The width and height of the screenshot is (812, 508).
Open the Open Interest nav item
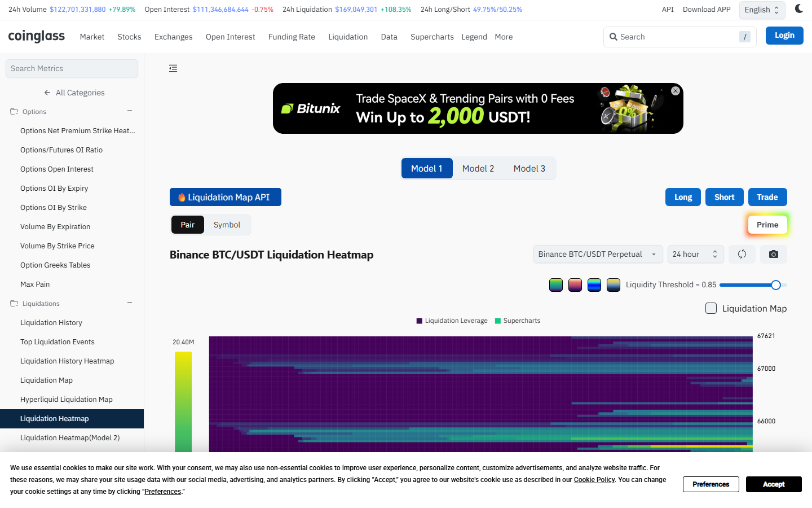(230, 37)
